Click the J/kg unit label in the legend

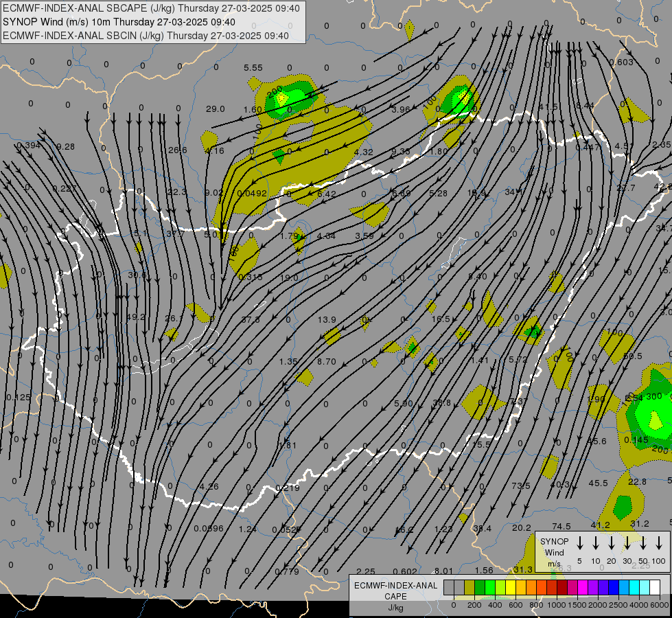coord(395,608)
